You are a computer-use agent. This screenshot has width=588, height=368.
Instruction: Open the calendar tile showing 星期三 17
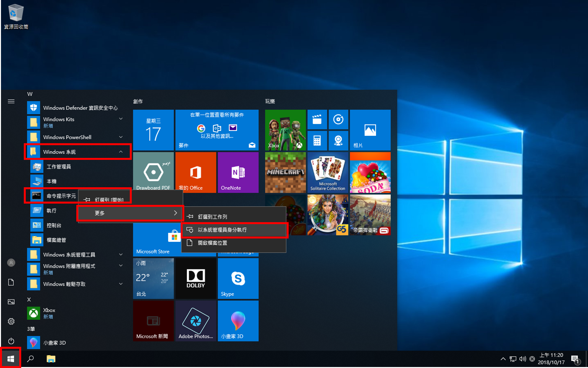(153, 130)
